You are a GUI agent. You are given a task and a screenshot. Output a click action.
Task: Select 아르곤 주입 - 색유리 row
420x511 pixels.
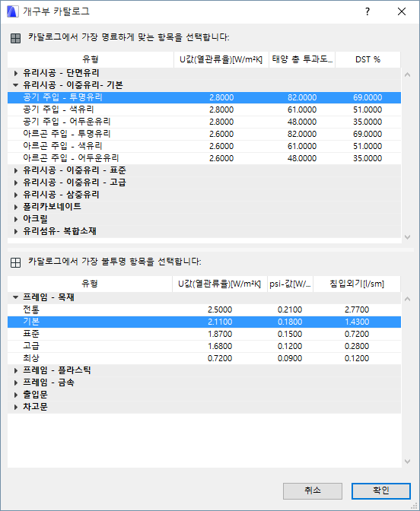coord(204,146)
